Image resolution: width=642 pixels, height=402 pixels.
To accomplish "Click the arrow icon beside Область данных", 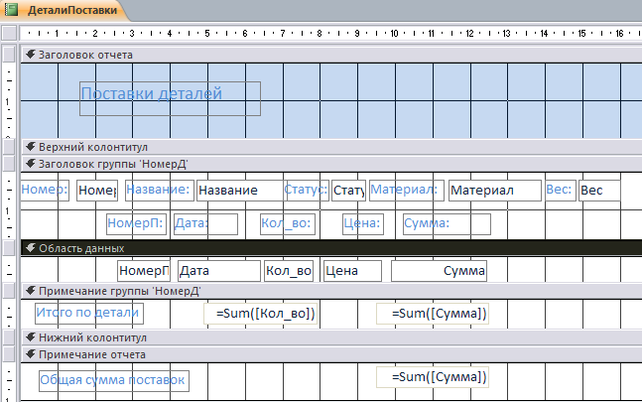I will [30, 248].
